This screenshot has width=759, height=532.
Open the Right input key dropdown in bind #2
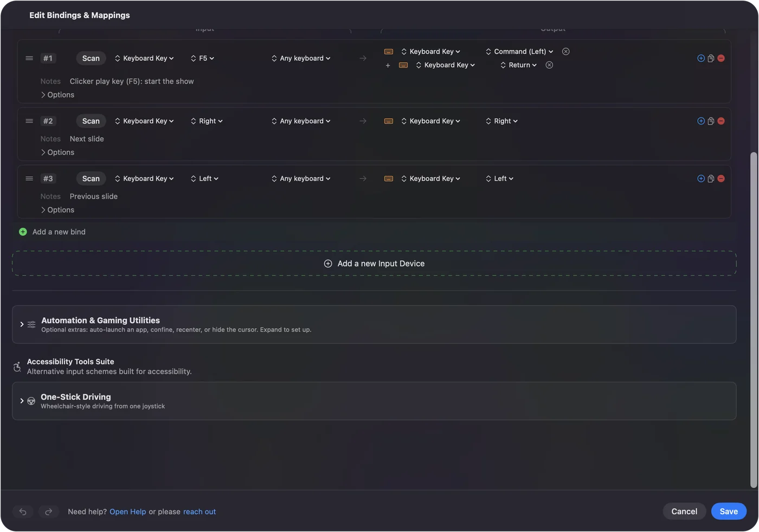tap(207, 121)
